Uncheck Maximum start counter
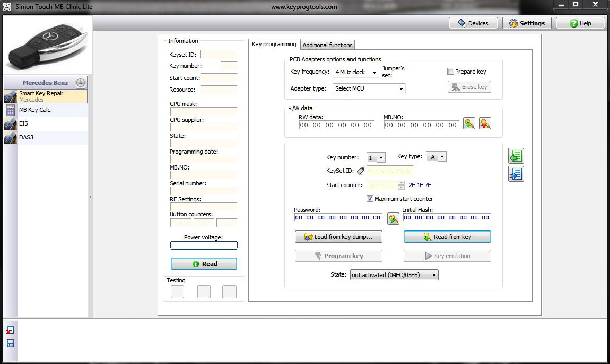The height and width of the screenshot is (364, 610). (x=370, y=199)
